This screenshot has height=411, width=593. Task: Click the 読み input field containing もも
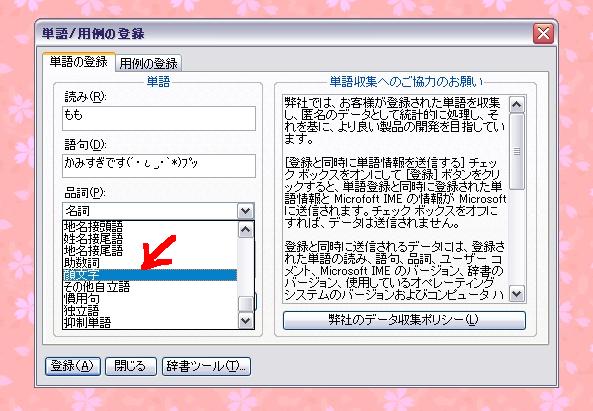[159, 118]
